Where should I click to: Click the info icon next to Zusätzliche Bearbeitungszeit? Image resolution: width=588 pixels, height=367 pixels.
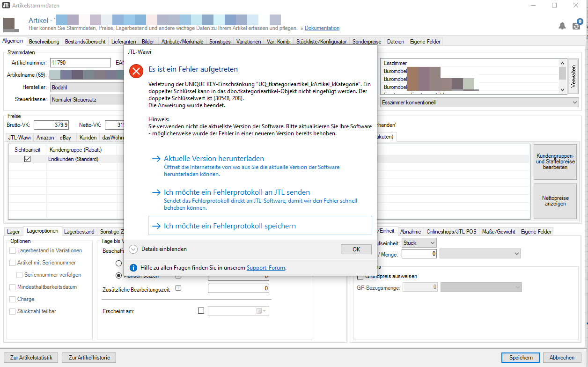(178, 288)
